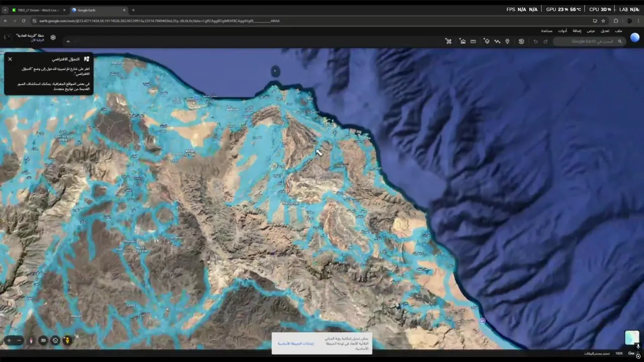Open the تعديل (Edit) menu

tap(605, 31)
